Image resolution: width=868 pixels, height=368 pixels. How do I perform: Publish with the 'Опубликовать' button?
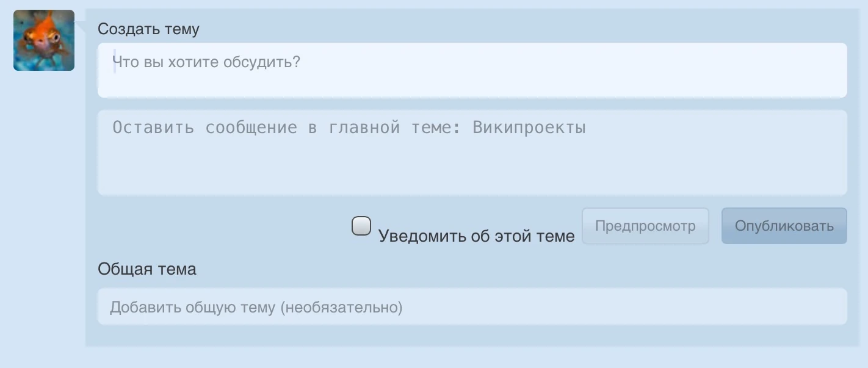[x=784, y=226]
